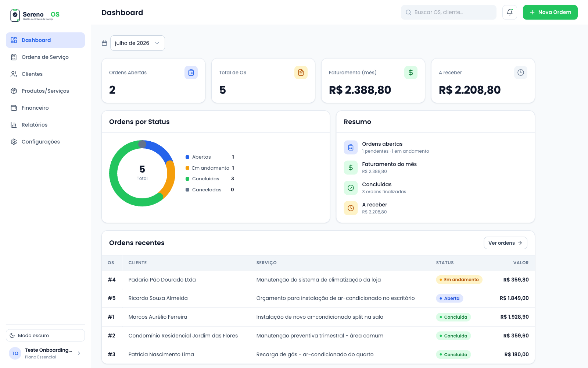Click the Financeiro wallet icon
Image resolution: width=588 pixels, height=368 pixels.
tap(14, 108)
